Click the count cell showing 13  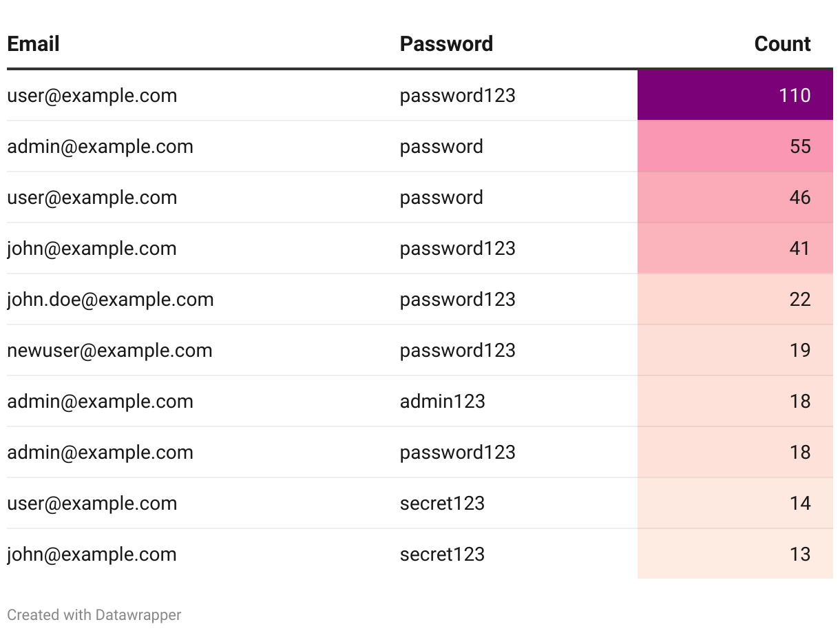point(735,554)
